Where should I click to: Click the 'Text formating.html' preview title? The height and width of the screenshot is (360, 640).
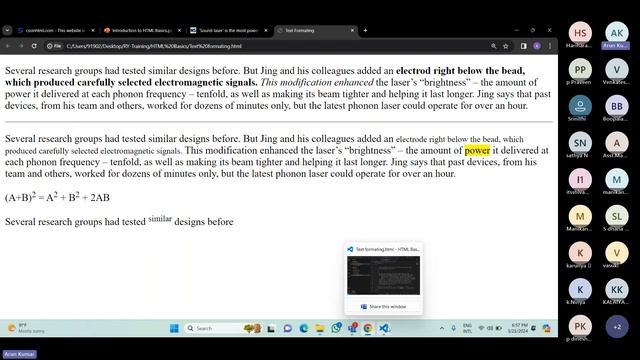387,249
